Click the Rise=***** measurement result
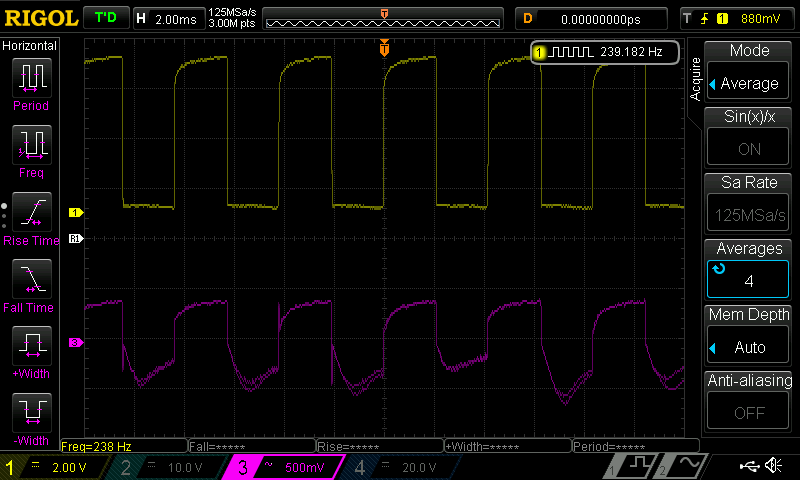This screenshot has height=480, width=800. [x=380, y=446]
